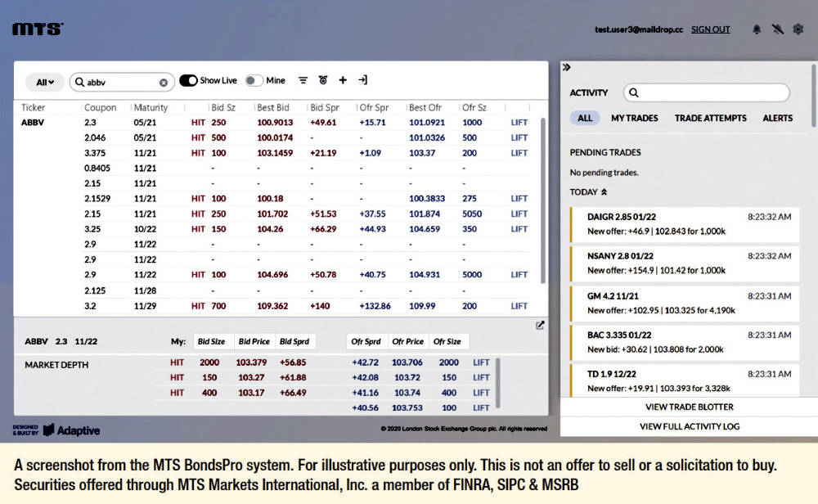Click the arrow-into-bracket export icon
Image resolution: width=818 pixels, height=504 pixels.
tap(362, 80)
